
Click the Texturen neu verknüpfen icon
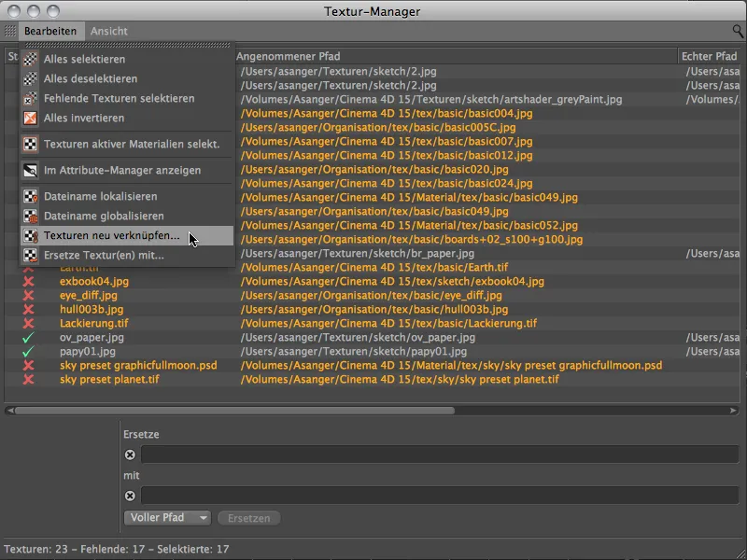31,235
